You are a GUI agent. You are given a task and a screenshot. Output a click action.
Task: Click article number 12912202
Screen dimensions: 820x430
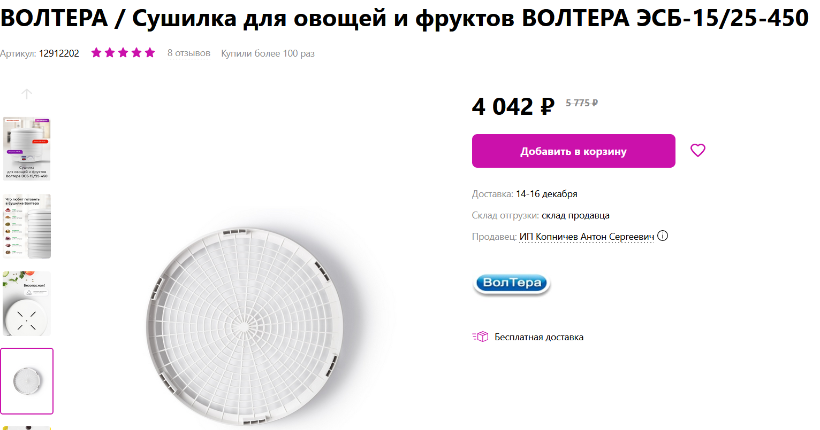coord(59,53)
